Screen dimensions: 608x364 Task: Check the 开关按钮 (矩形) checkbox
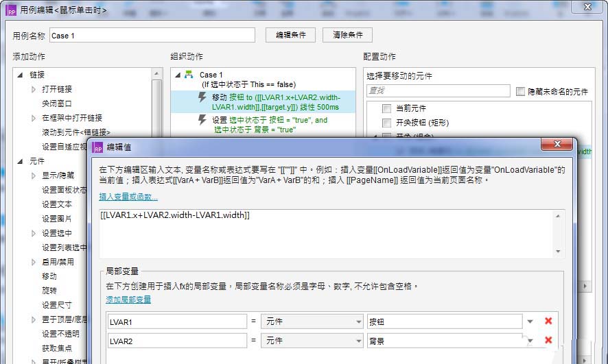click(x=386, y=123)
